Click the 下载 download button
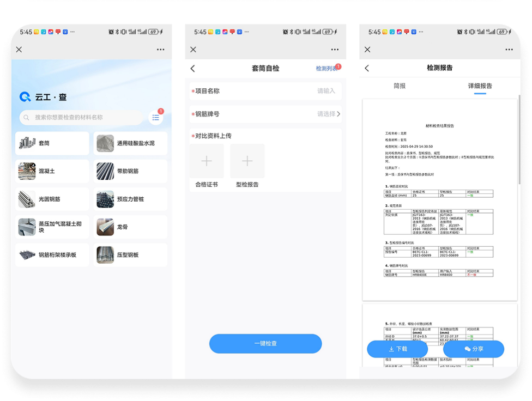The height and width of the screenshot is (401, 532). [x=397, y=349]
